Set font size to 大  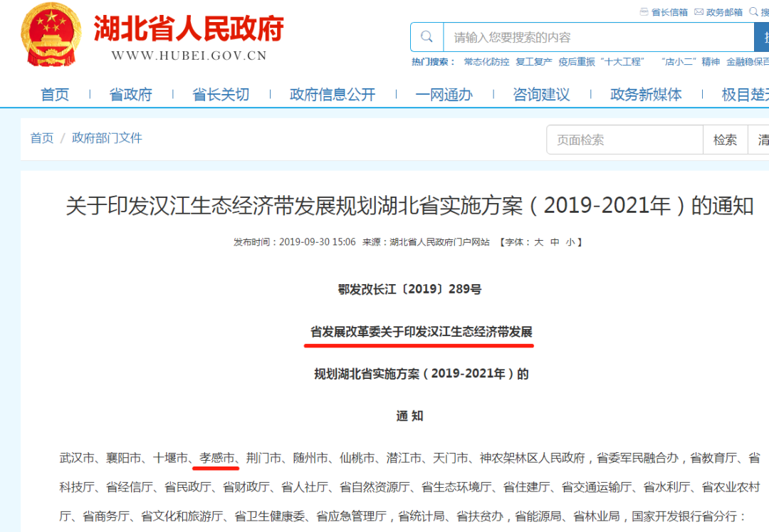(539, 242)
